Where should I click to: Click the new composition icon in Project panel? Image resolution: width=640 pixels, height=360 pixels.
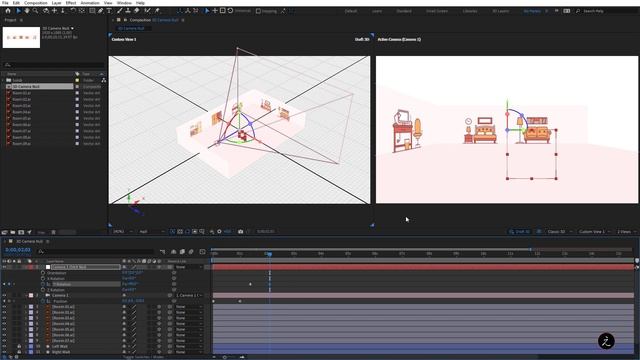tap(21, 232)
